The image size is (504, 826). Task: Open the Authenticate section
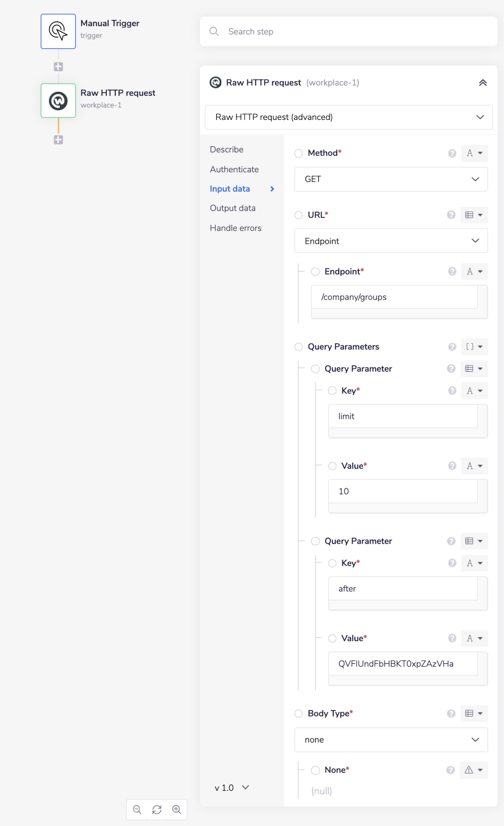point(234,169)
